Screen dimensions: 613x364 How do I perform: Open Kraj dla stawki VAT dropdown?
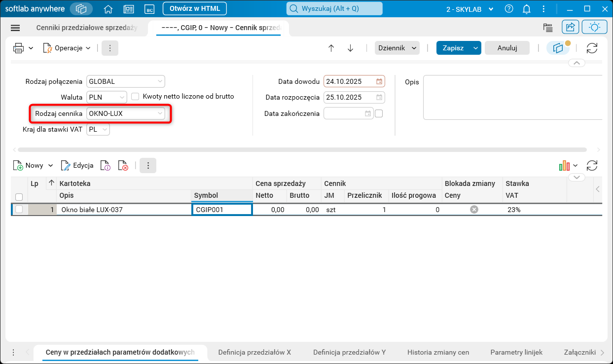[x=98, y=129]
